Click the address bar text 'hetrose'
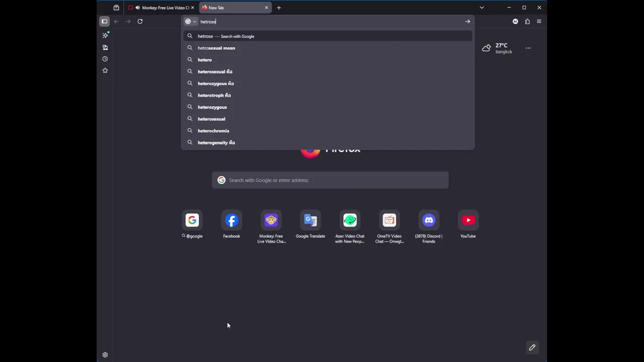 [208, 22]
